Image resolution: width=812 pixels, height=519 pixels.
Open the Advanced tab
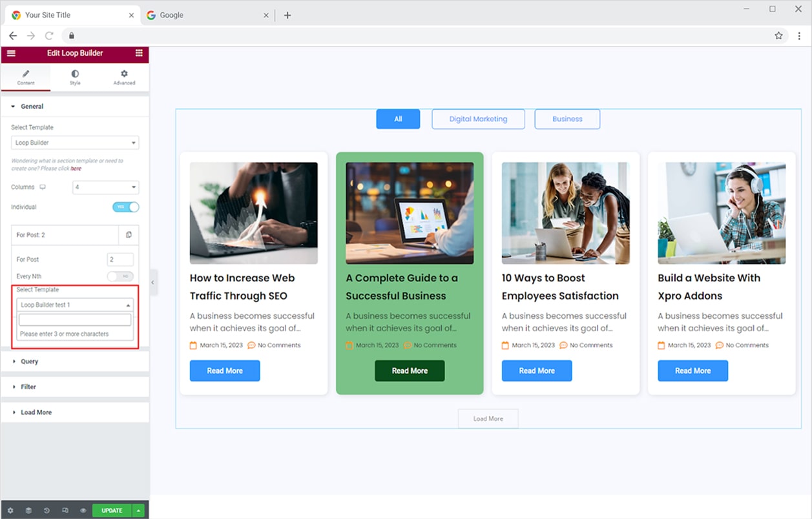coord(124,77)
